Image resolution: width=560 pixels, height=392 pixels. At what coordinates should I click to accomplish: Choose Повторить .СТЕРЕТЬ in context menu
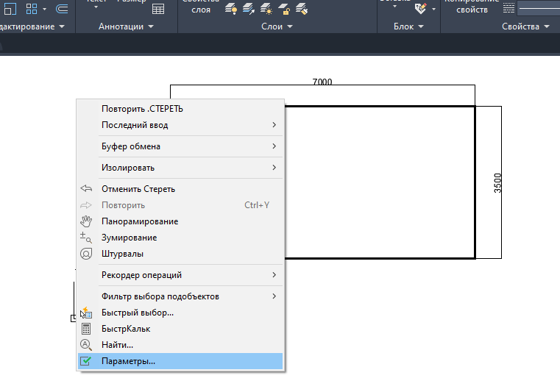point(180,109)
